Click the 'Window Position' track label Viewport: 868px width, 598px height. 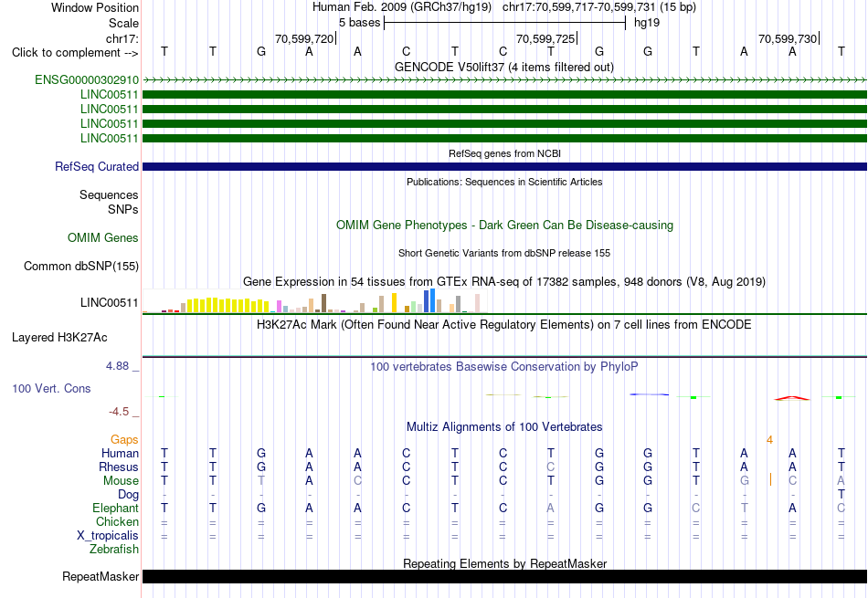click(x=95, y=7)
